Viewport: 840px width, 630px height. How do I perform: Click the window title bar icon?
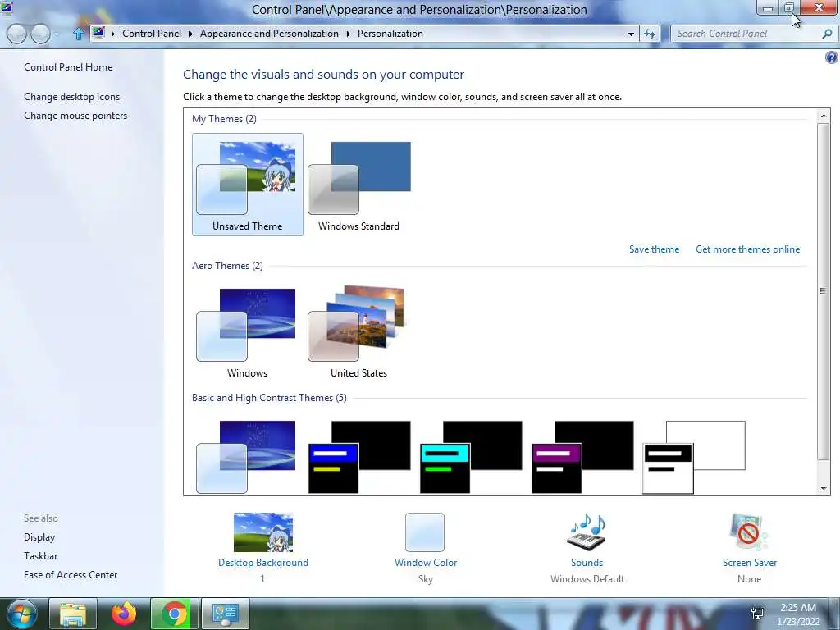[x=7, y=8]
